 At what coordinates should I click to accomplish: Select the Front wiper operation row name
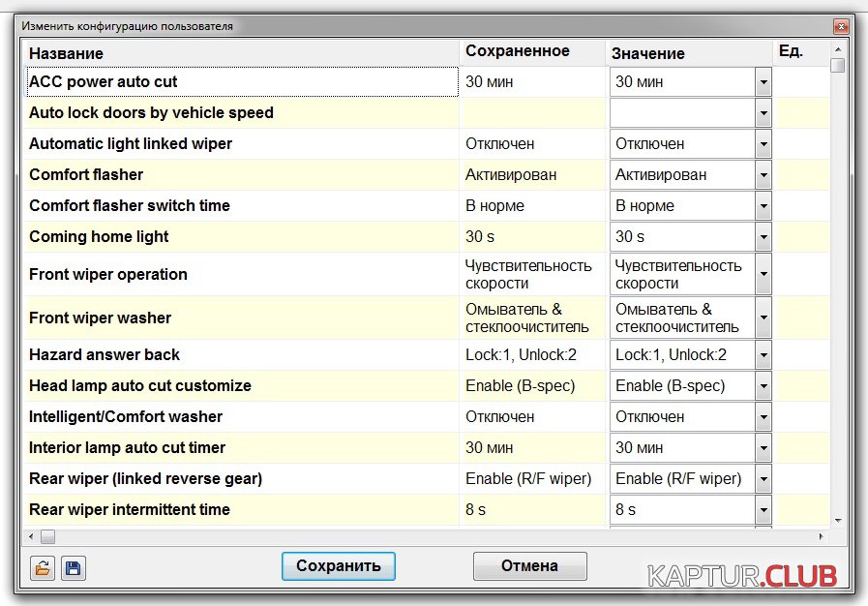pyautogui.click(x=108, y=274)
